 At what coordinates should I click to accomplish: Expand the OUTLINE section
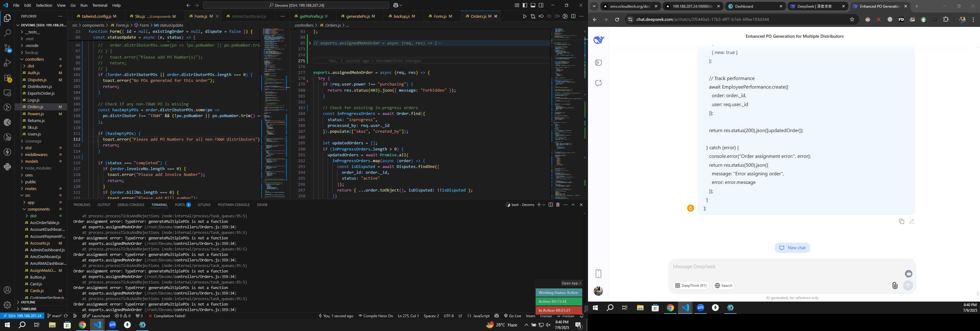click(x=28, y=302)
